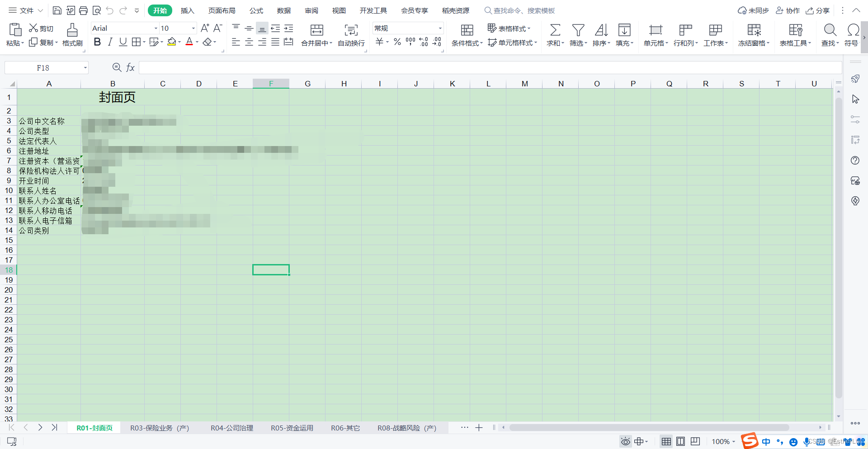Click the 分享 share button
Image resolution: width=868 pixels, height=449 pixels.
click(x=818, y=10)
